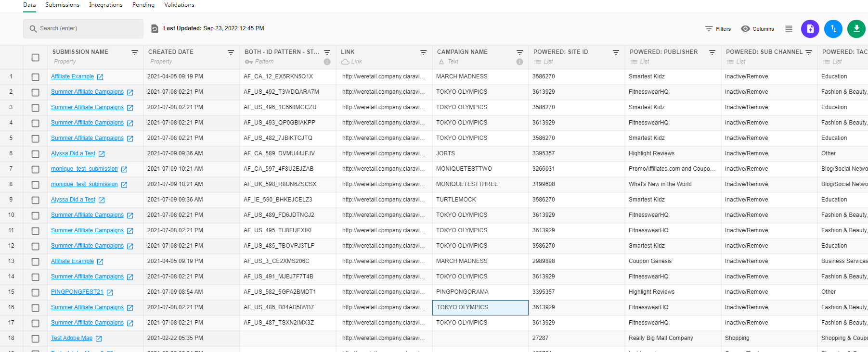Select the TURTLEMOCK campaign name cell
Viewport: 868px width, 352px height.
(x=480, y=200)
